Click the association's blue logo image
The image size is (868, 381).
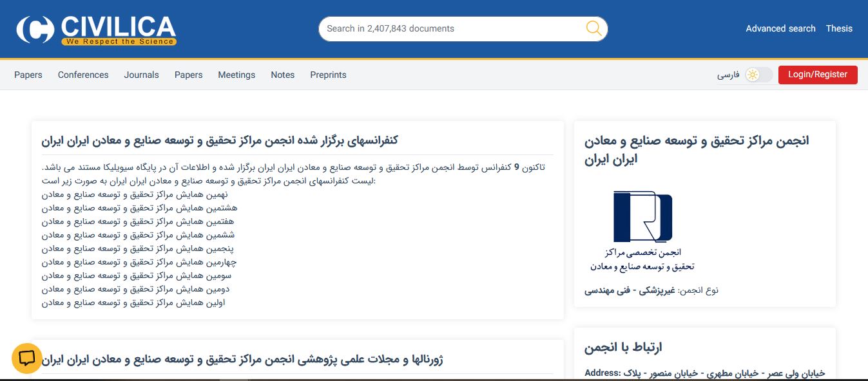(642, 216)
